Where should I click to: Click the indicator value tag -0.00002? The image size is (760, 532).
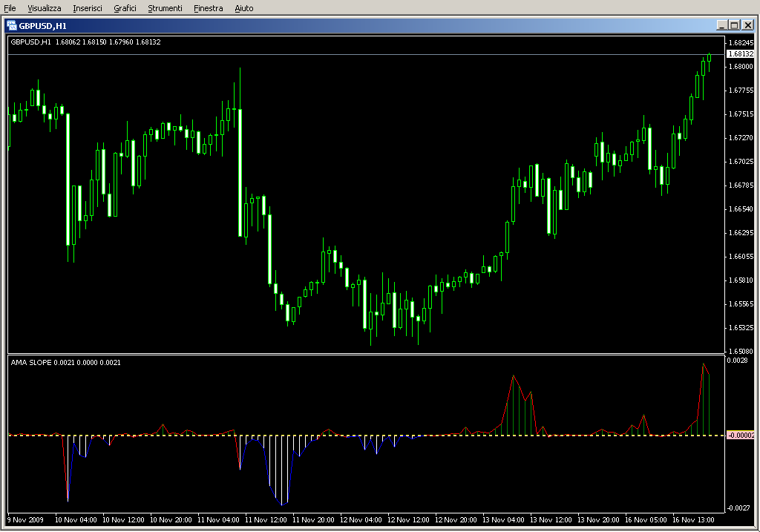click(x=740, y=435)
